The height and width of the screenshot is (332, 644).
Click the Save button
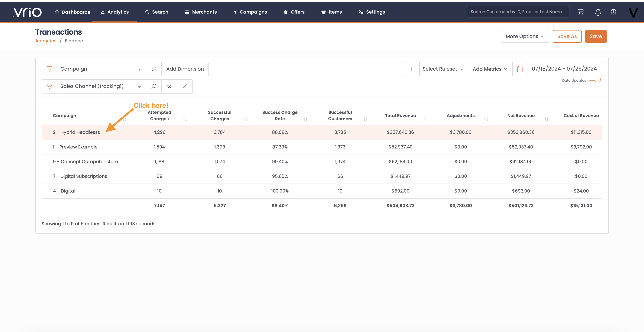coord(596,36)
